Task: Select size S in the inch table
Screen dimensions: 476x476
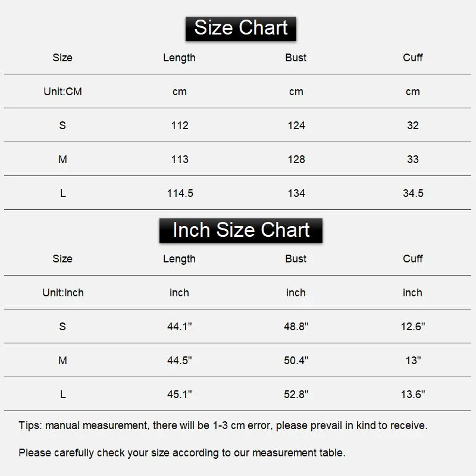Action: [x=62, y=327]
